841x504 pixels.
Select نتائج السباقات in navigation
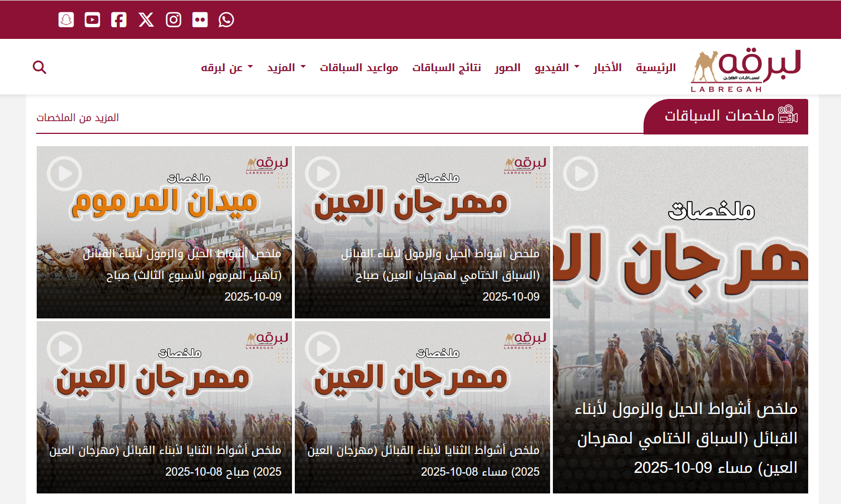[446, 68]
